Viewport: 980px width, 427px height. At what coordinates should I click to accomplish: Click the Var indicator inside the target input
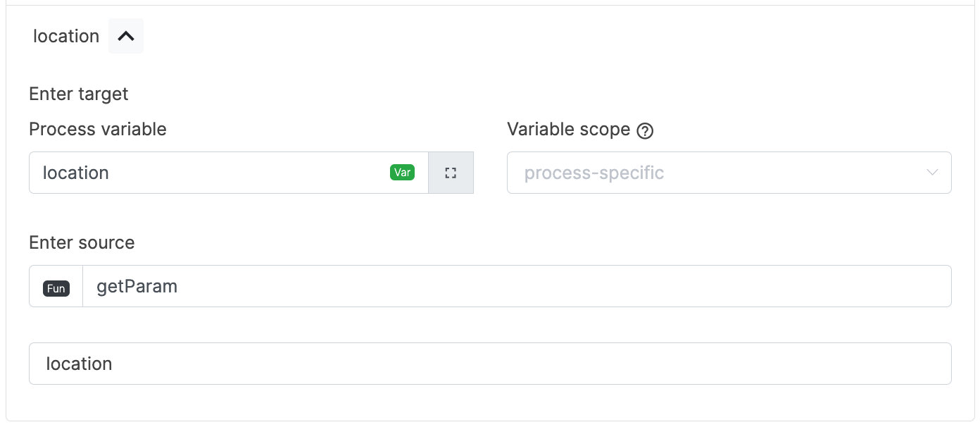[402, 172]
